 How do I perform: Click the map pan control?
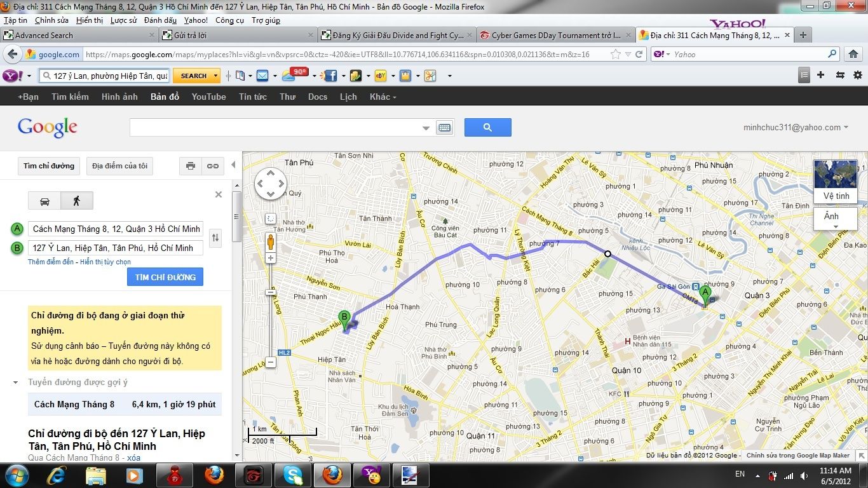pyautogui.click(x=271, y=184)
